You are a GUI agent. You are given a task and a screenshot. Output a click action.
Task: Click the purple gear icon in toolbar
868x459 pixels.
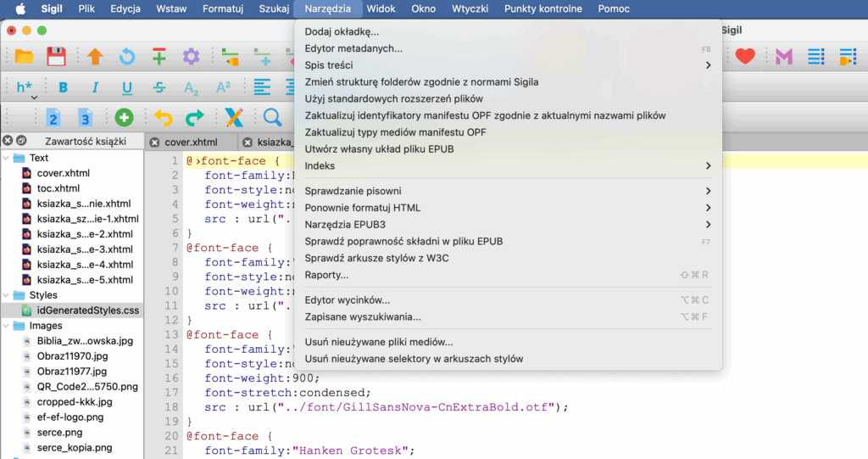tap(191, 57)
